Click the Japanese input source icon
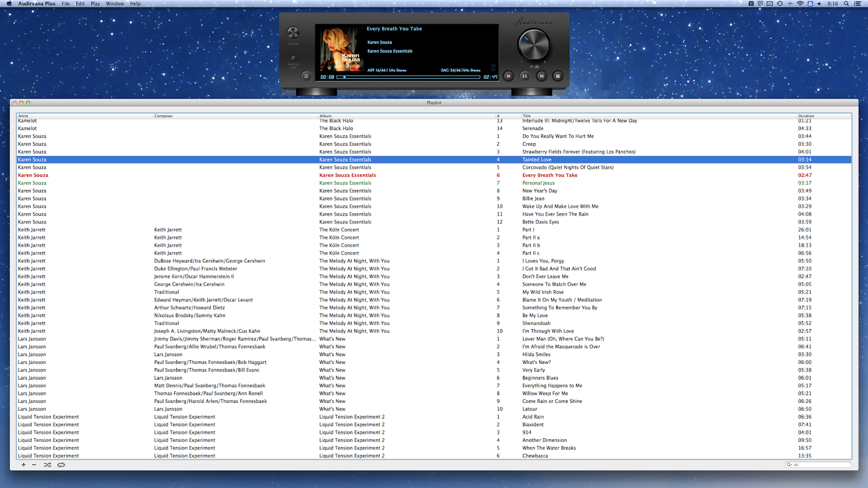This screenshot has height=488, width=868. point(810,4)
